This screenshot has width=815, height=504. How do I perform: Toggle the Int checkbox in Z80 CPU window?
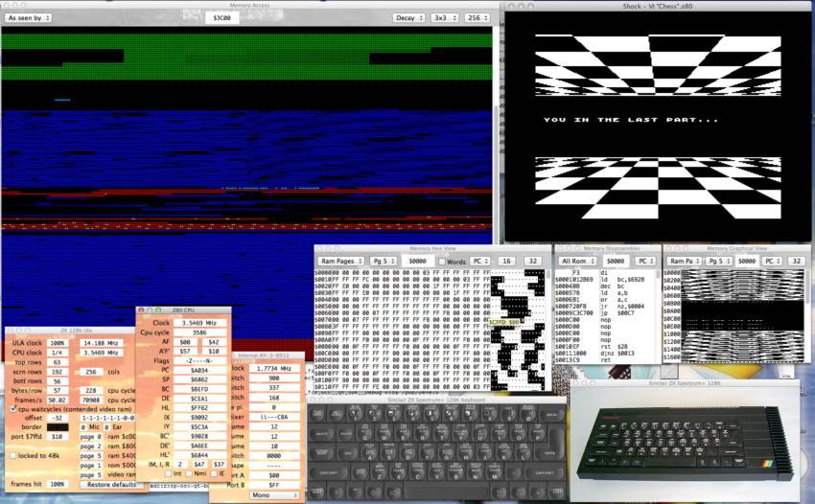168,473
